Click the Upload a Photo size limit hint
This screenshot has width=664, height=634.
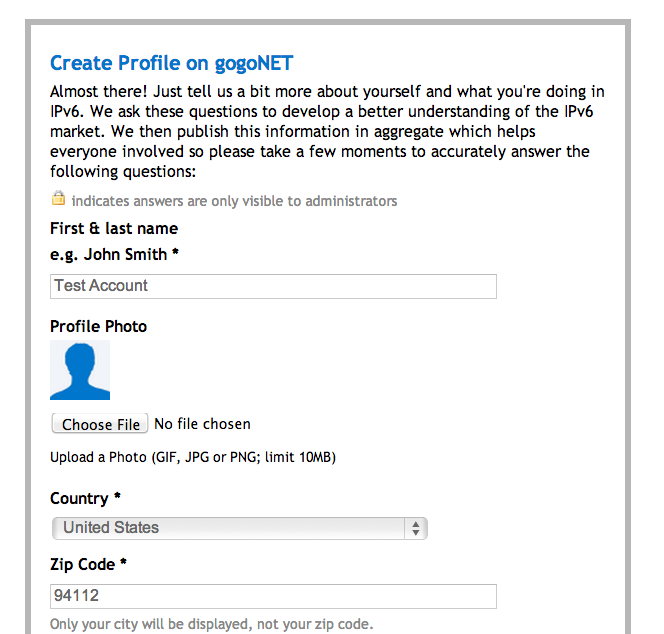pos(193,458)
